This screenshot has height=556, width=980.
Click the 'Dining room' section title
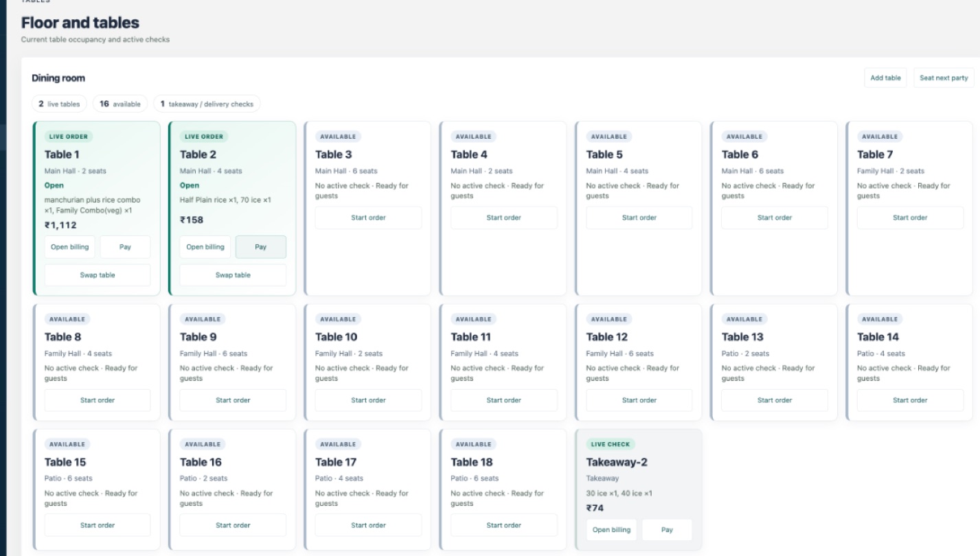58,78
